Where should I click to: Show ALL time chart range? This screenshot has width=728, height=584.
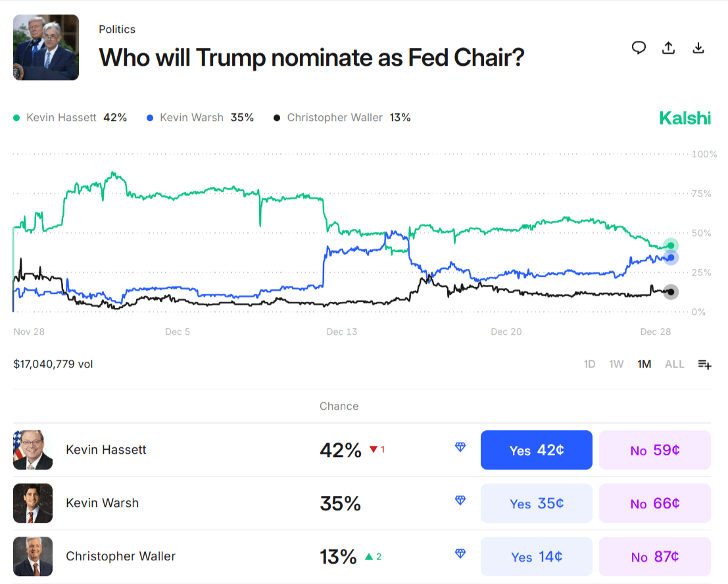click(x=675, y=364)
